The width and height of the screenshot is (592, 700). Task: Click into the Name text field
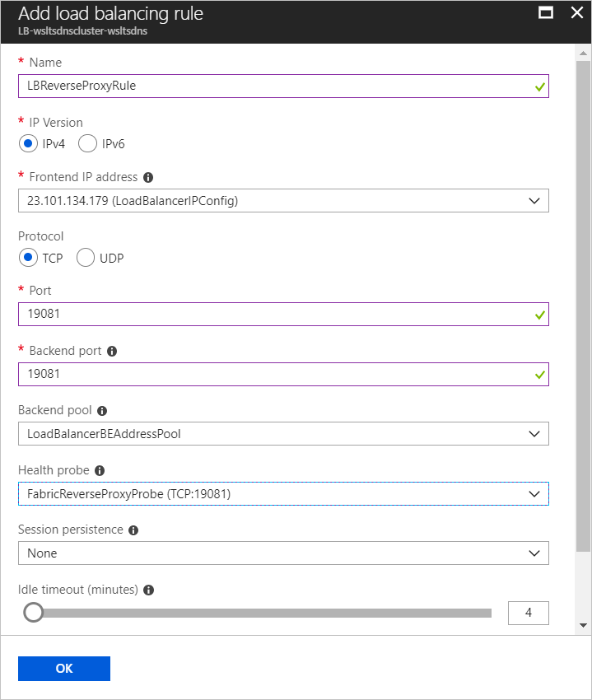272,86
